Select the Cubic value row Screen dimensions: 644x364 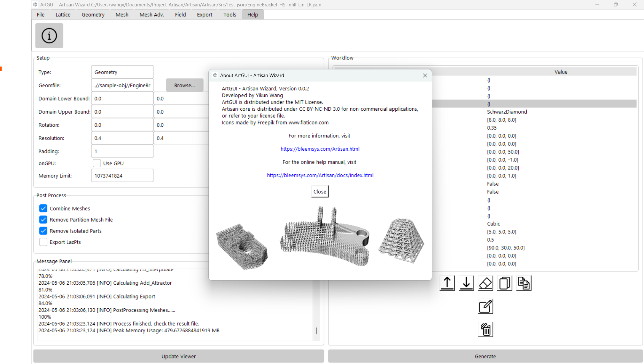493,224
